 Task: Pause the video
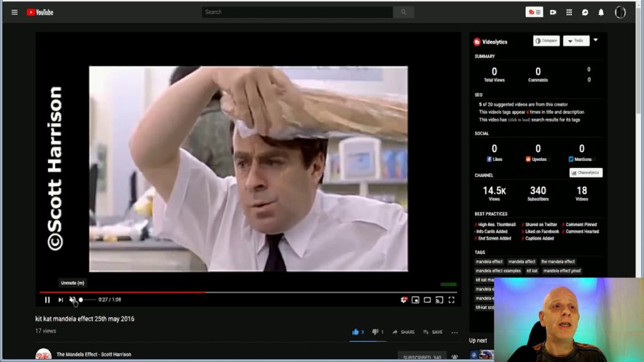(47, 300)
